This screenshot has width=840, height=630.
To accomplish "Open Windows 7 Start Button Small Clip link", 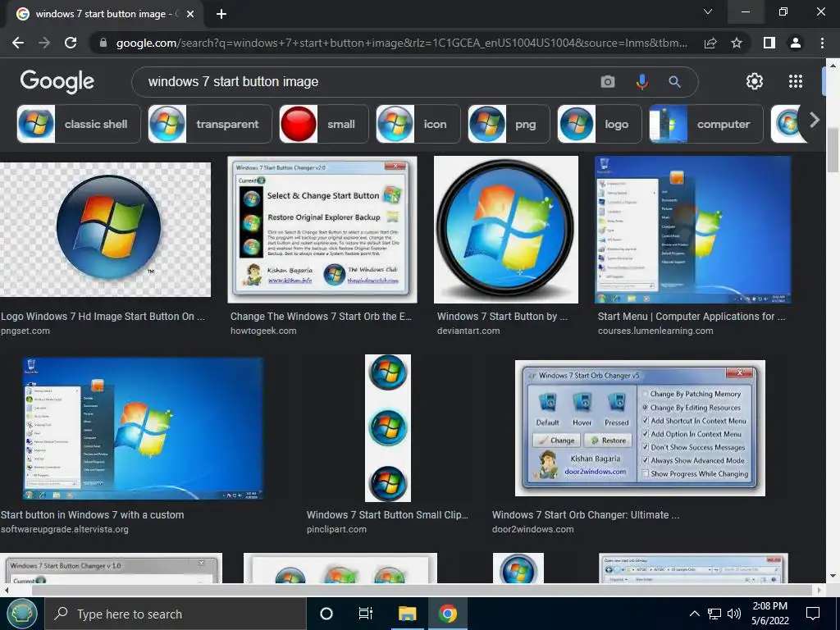I will coord(387,515).
